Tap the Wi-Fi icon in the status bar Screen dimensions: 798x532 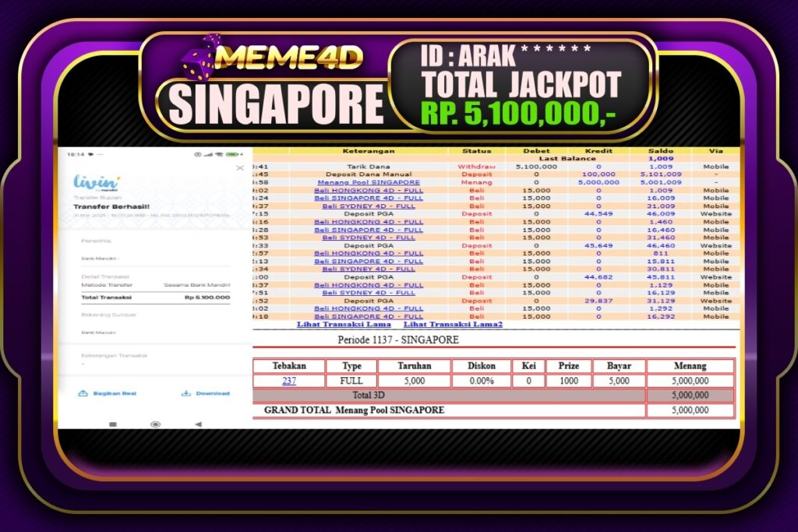coord(221,154)
